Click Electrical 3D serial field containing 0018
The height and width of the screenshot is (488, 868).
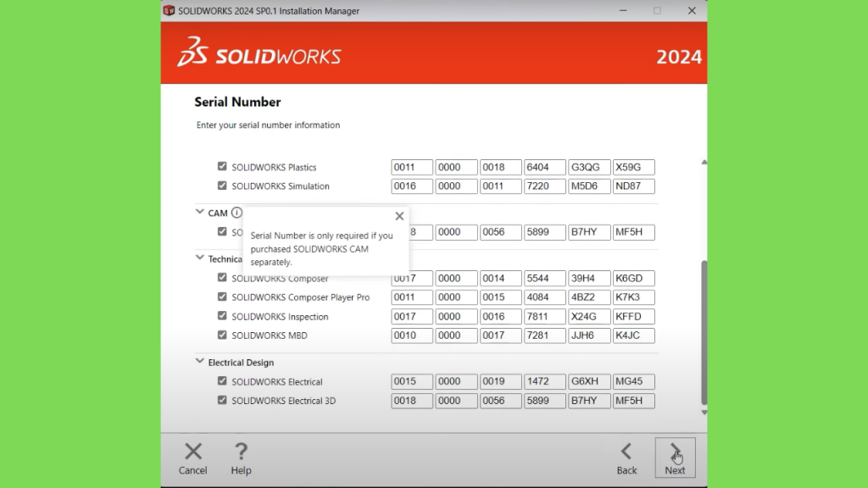412,401
